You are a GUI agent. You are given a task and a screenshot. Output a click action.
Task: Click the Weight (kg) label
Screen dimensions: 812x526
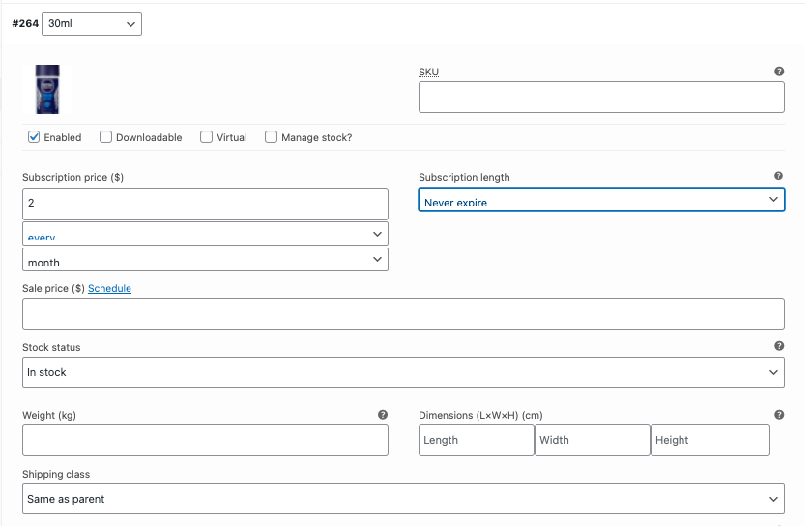click(49, 415)
